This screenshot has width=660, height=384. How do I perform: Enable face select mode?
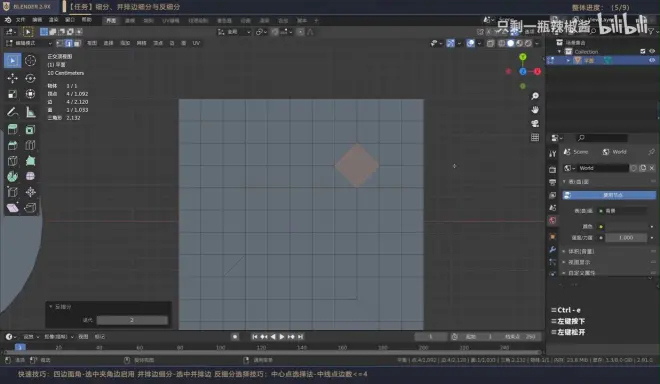point(77,43)
